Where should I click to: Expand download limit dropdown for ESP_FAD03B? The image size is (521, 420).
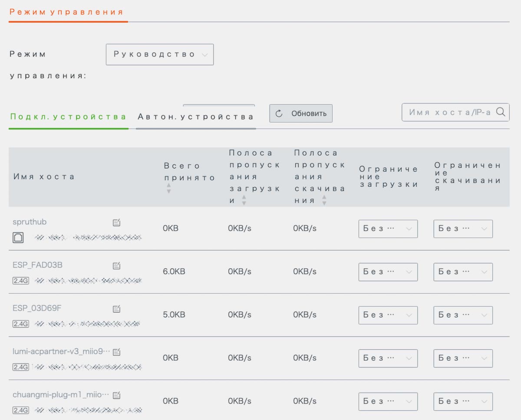click(463, 272)
